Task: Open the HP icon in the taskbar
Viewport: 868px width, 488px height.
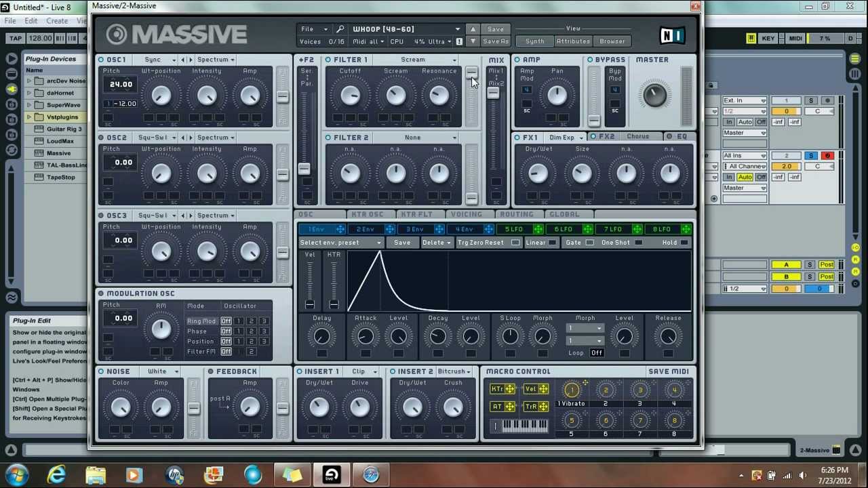Action: pos(174,474)
